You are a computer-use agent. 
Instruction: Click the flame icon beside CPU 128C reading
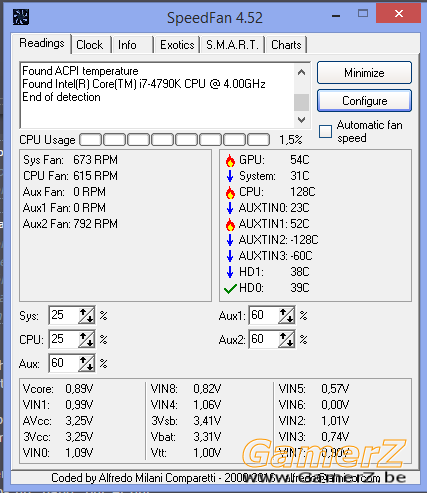(x=230, y=192)
